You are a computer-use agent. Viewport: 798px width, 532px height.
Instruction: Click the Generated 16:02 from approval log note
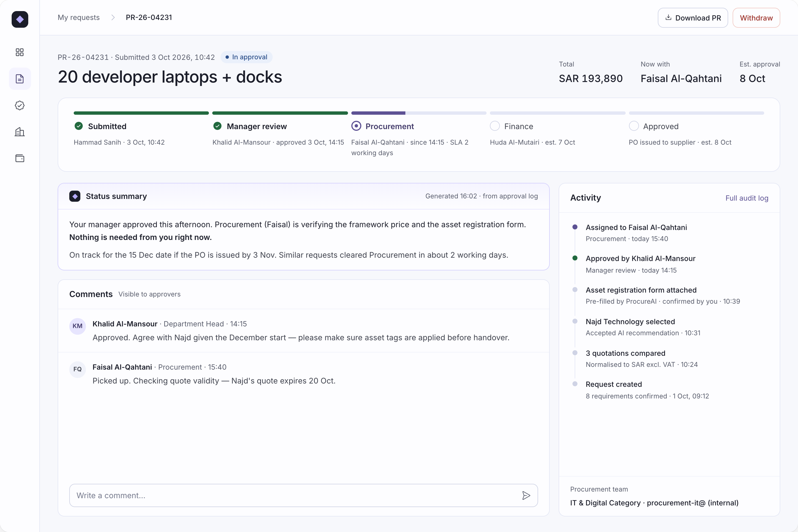pyautogui.click(x=482, y=196)
